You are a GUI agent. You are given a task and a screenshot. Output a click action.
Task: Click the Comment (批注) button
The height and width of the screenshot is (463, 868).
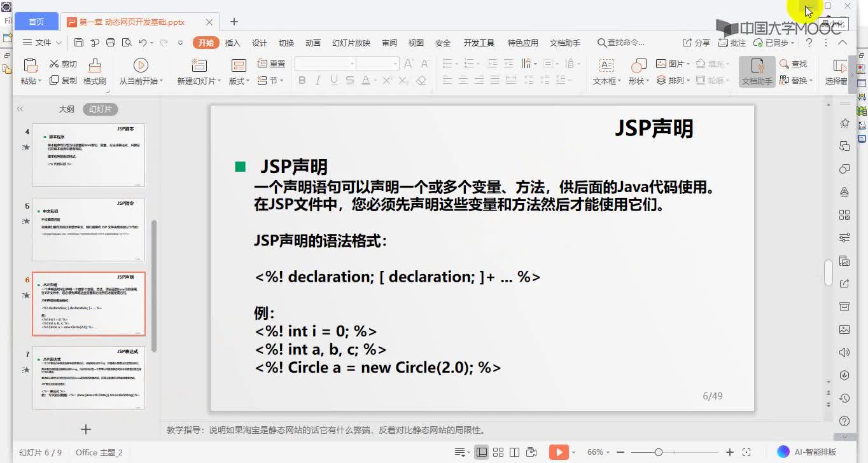click(732, 43)
